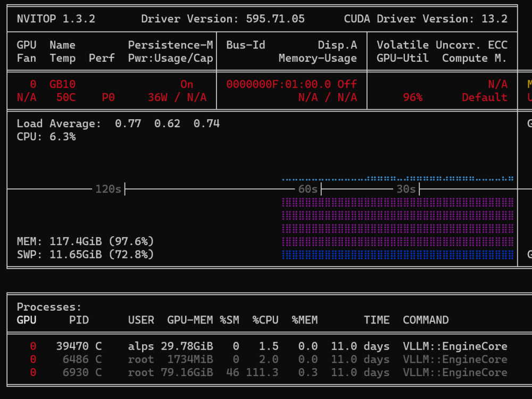Click the 36W / N/A power usage value
This screenshot has width=532, height=399.
[x=177, y=97]
